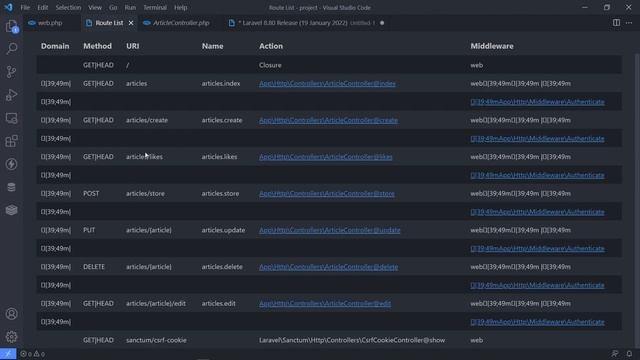The width and height of the screenshot is (640, 360).
Task: Select the DELETE method cell
Action: [x=94, y=267]
